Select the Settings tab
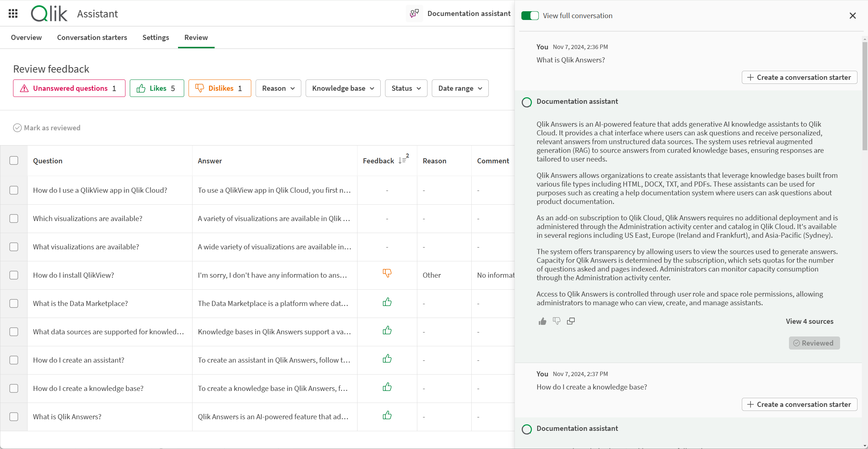This screenshot has width=868, height=449. pos(156,37)
